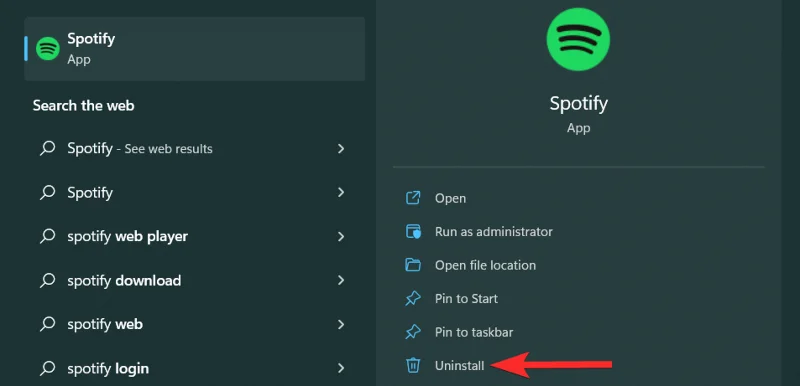Screen dimensions: 800x386
Task: Click the Uninstall trash can icon
Action: point(413,365)
